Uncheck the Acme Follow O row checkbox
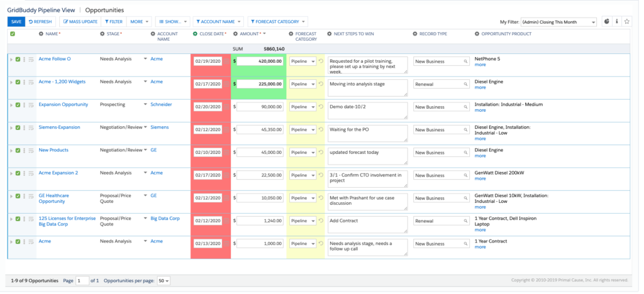 tap(18, 60)
